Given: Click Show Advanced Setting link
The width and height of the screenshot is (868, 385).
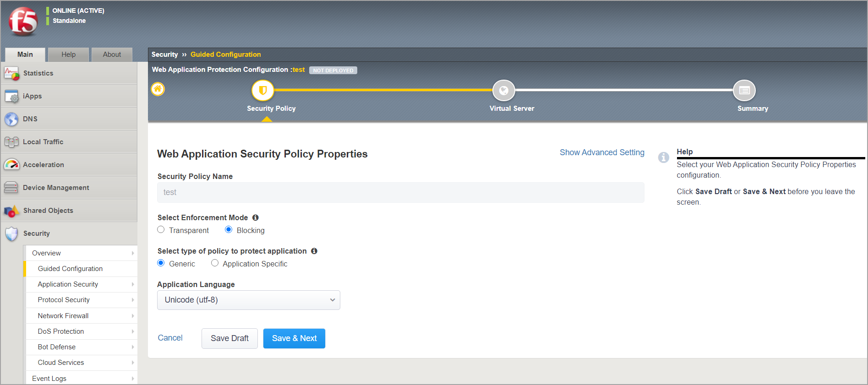Looking at the screenshot, I should click(601, 152).
